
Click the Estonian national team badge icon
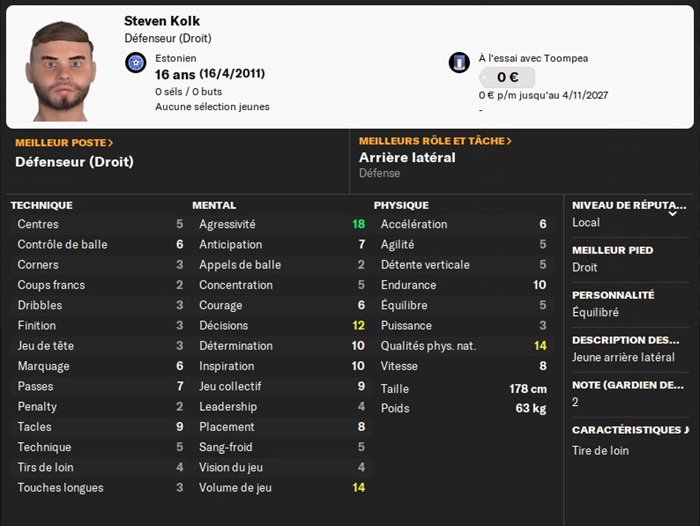click(135, 63)
